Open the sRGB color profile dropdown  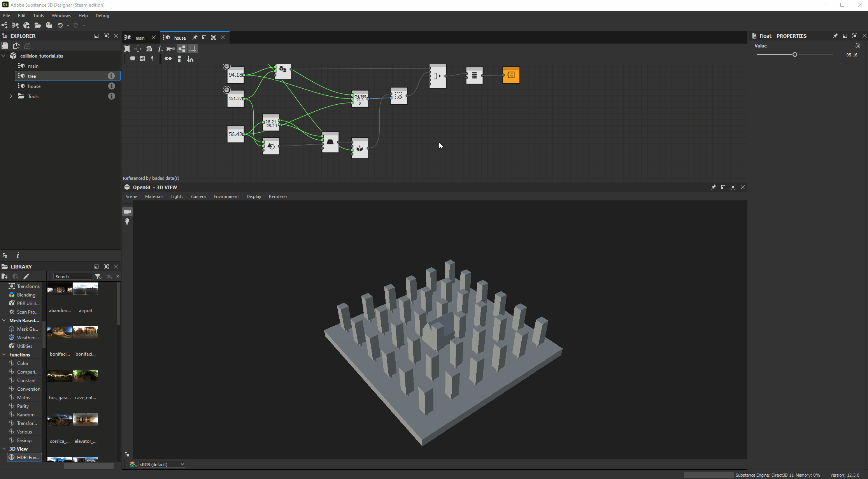162,464
